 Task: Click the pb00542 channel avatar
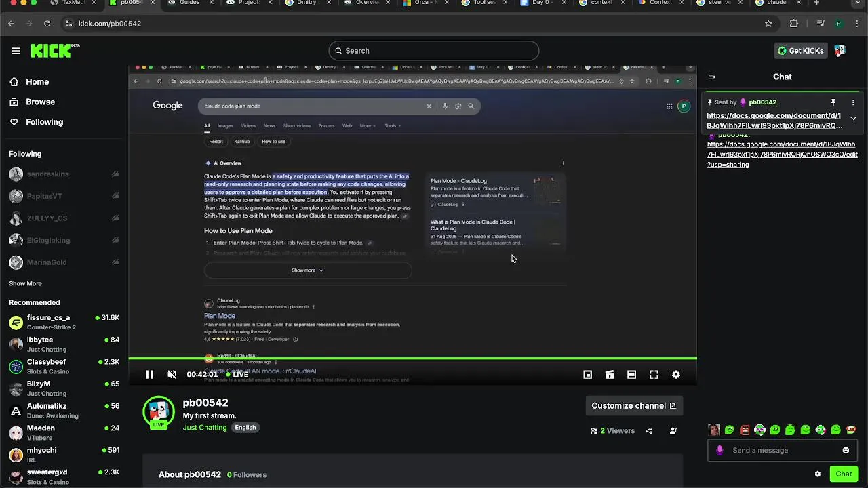(159, 412)
